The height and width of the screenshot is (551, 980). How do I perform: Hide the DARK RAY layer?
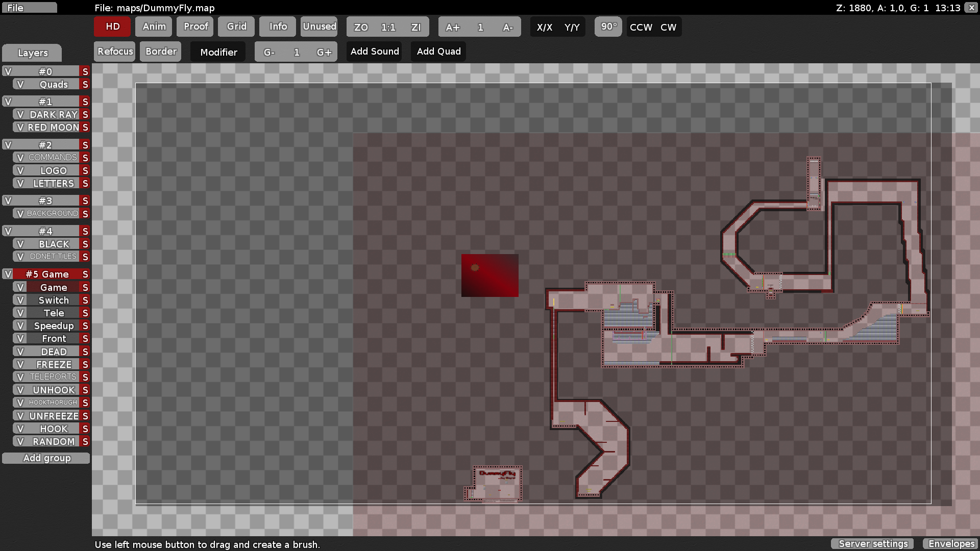click(x=19, y=114)
